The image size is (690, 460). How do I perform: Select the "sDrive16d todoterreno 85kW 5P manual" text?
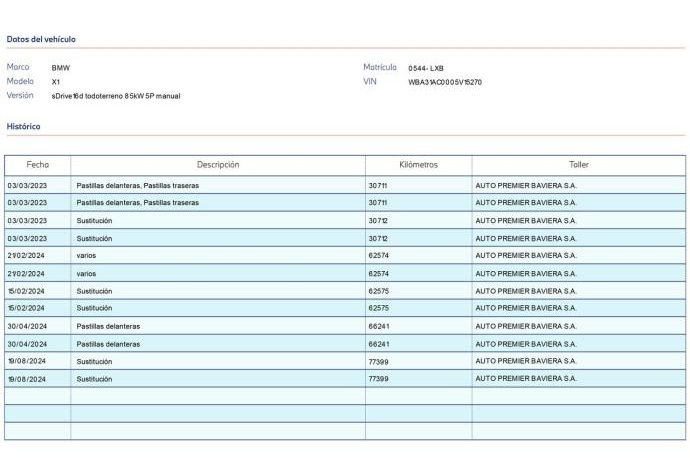116,96
